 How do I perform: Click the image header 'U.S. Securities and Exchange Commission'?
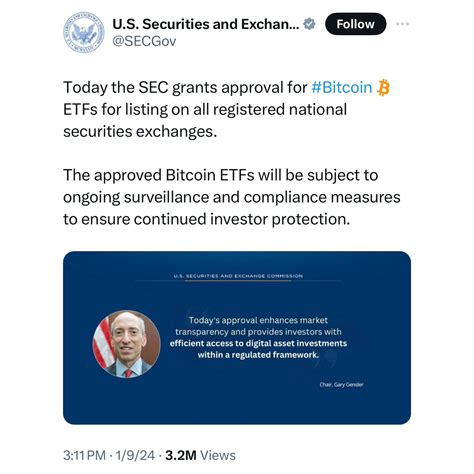click(238, 276)
